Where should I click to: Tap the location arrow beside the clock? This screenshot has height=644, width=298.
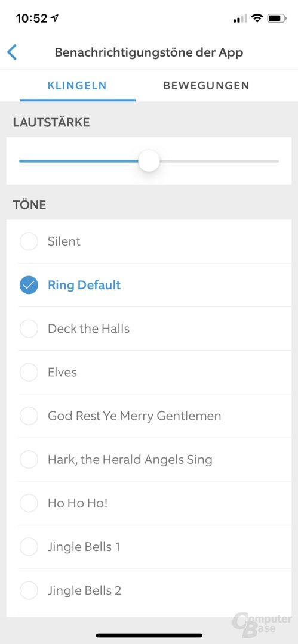(55, 18)
